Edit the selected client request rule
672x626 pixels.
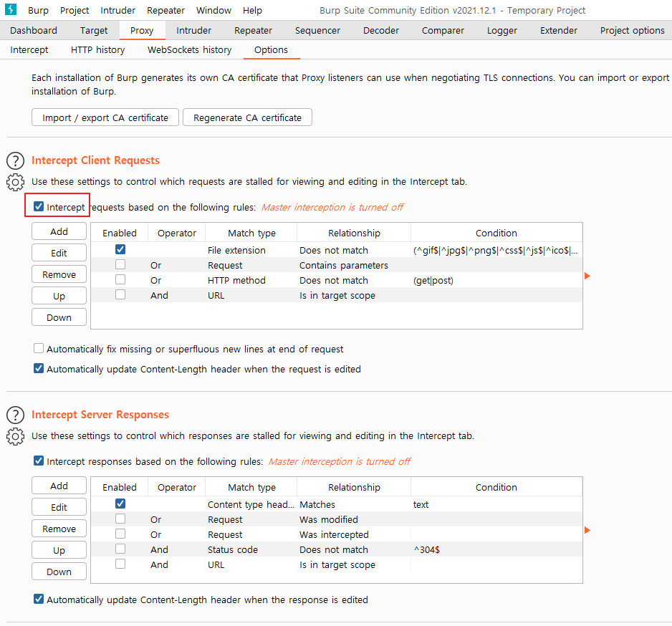[59, 253]
